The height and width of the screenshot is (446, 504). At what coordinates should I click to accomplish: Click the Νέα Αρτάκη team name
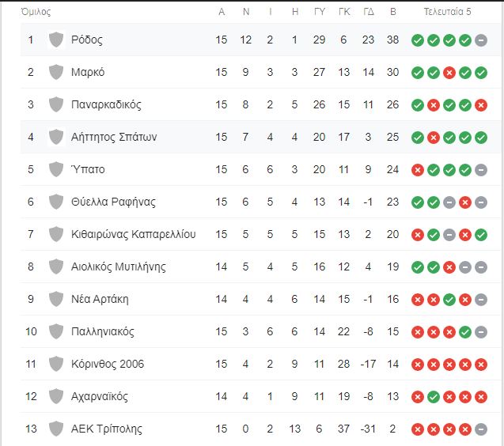tap(100, 299)
